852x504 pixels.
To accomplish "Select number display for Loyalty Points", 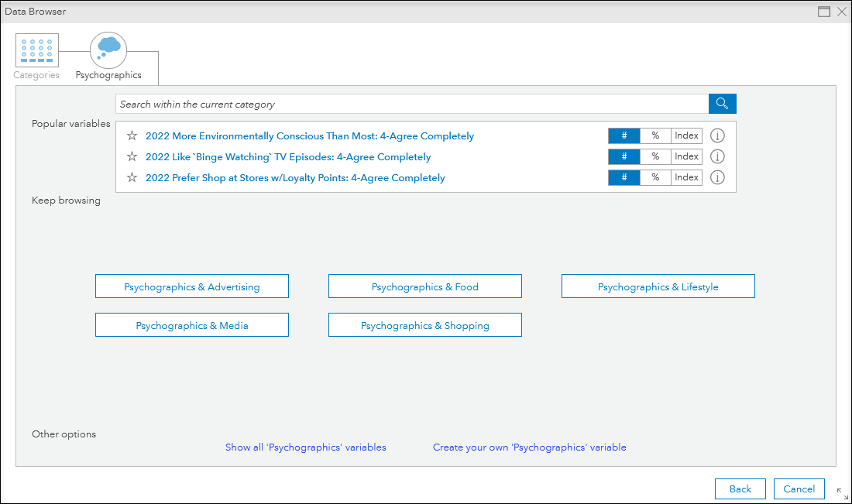I will click(624, 177).
